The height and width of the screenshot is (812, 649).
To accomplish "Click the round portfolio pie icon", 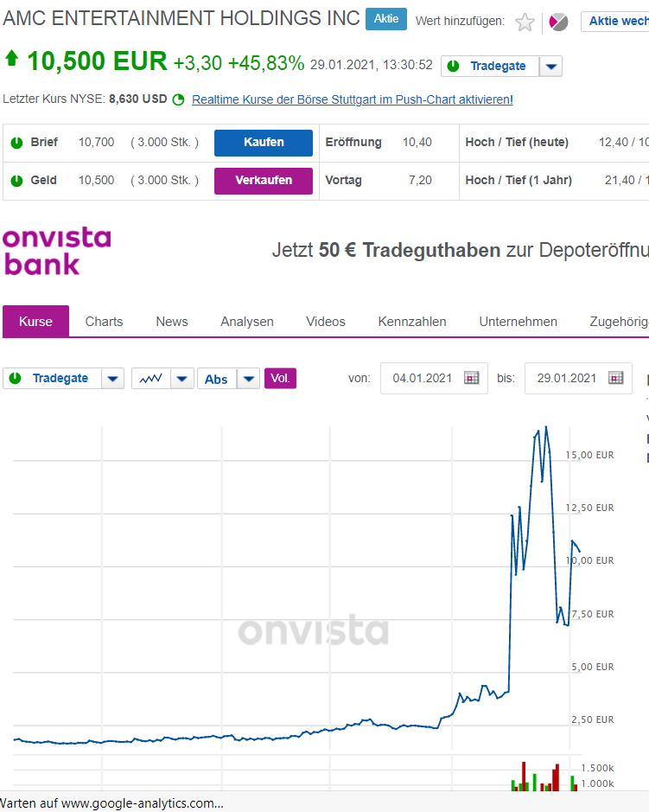I will pyautogui.click(x=558, y=22).
